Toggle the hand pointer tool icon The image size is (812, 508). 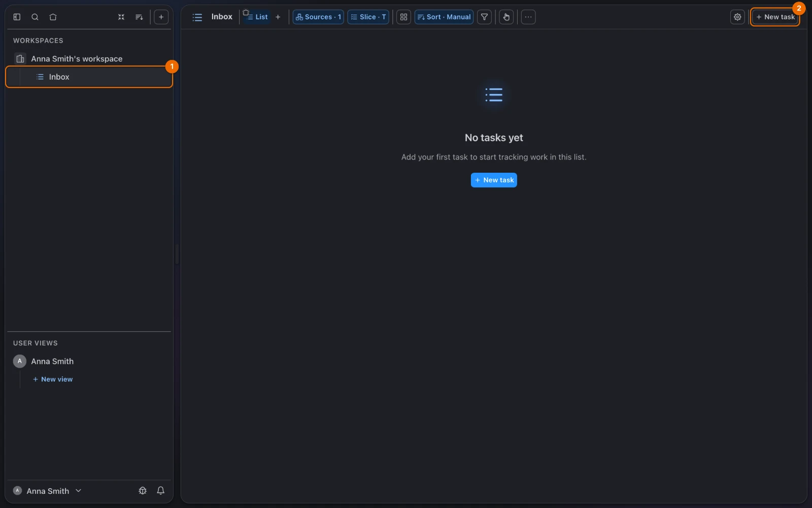click(x=506, y=17)
